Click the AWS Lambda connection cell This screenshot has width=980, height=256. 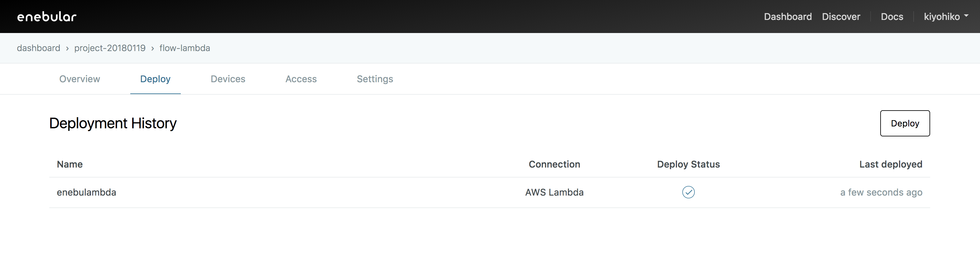point(554,192)
